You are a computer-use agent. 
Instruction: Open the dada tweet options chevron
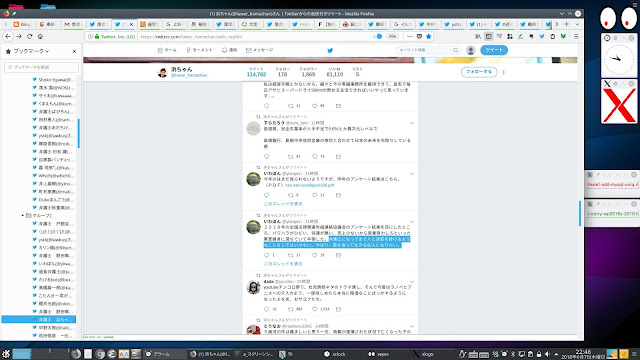point(412,282)
